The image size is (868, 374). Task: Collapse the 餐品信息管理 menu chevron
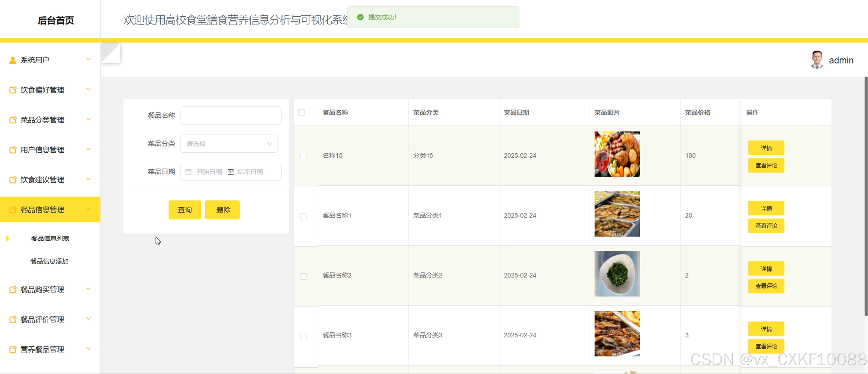[x=88, y=210]
